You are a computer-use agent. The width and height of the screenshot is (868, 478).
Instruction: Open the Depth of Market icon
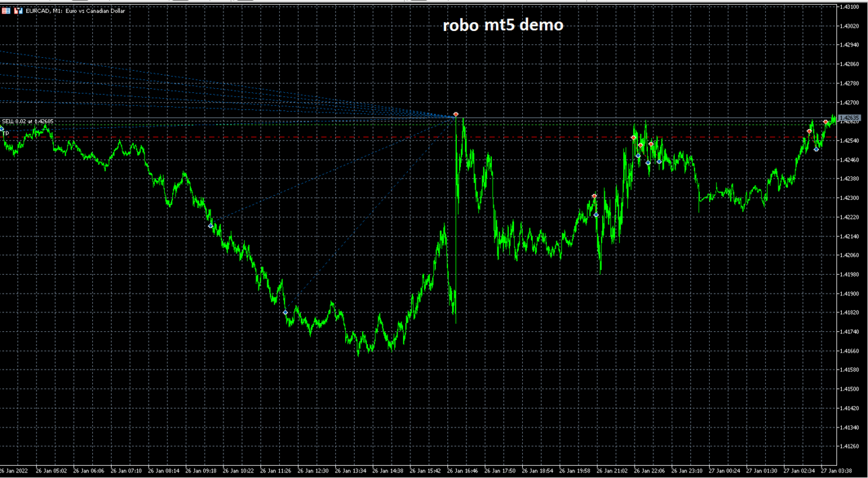pyautogui.click(x=18, y=11)
